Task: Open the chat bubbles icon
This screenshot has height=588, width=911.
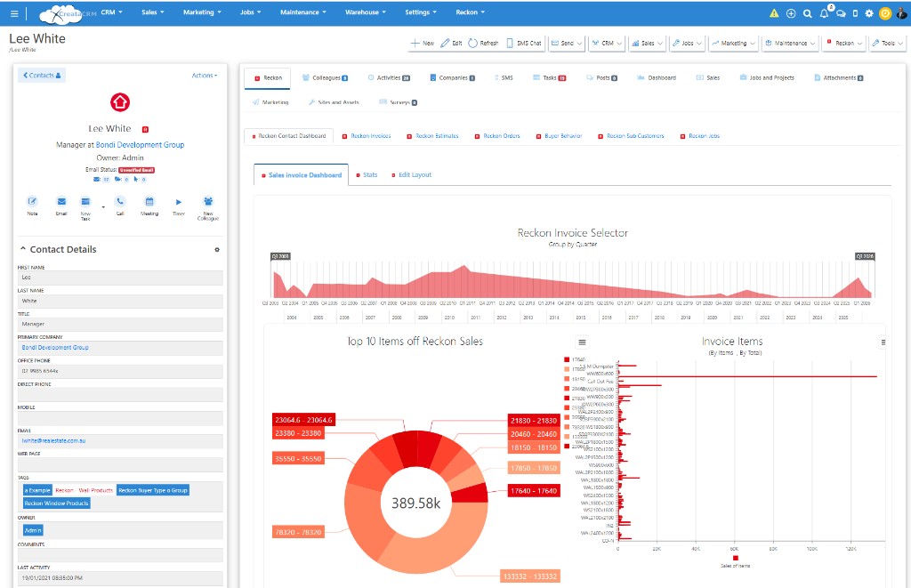Action: (x=841, y=13)
